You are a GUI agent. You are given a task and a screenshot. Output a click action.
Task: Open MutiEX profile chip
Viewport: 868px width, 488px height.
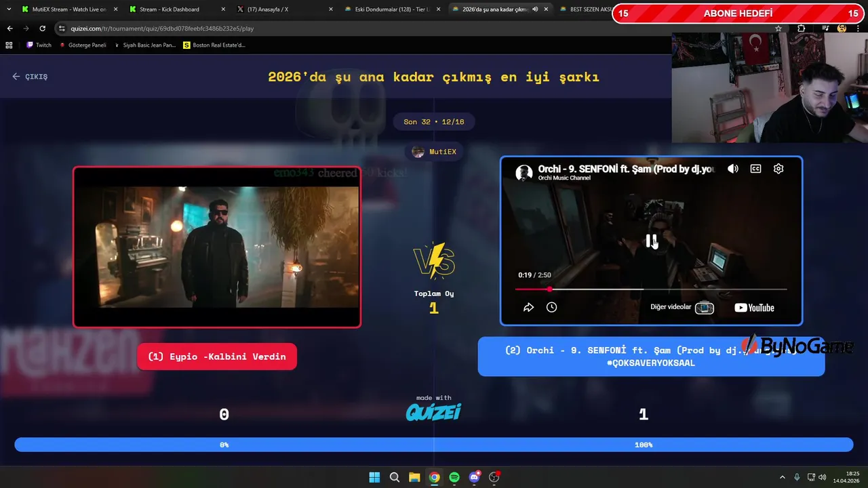(434, 152)
